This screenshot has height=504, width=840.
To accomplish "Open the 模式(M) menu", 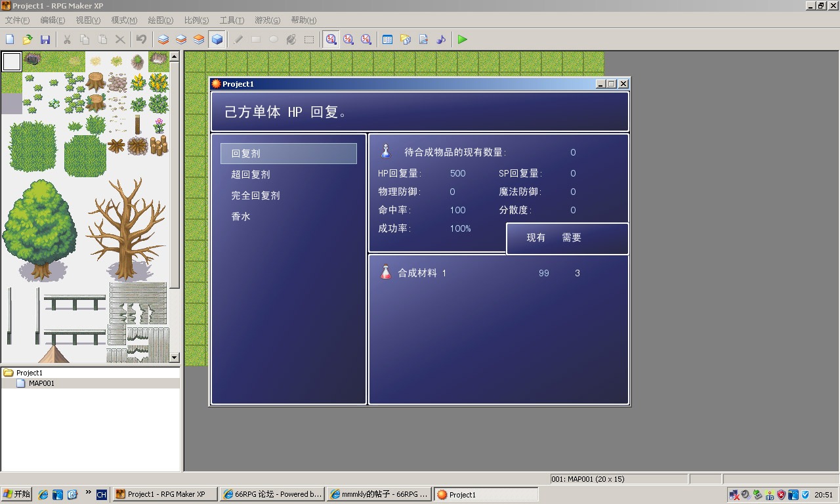I will [x=124, y=20].
